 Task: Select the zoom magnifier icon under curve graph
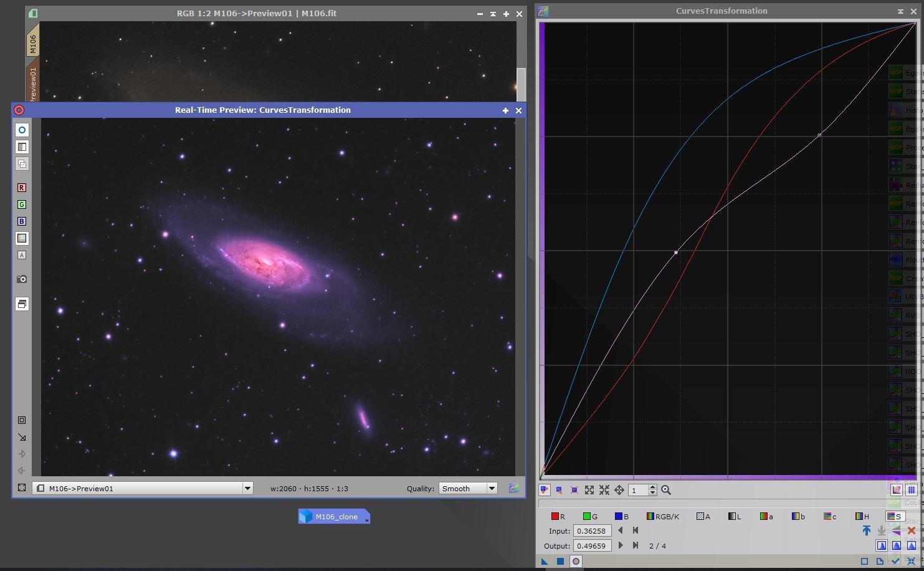(x=666, y=490)
